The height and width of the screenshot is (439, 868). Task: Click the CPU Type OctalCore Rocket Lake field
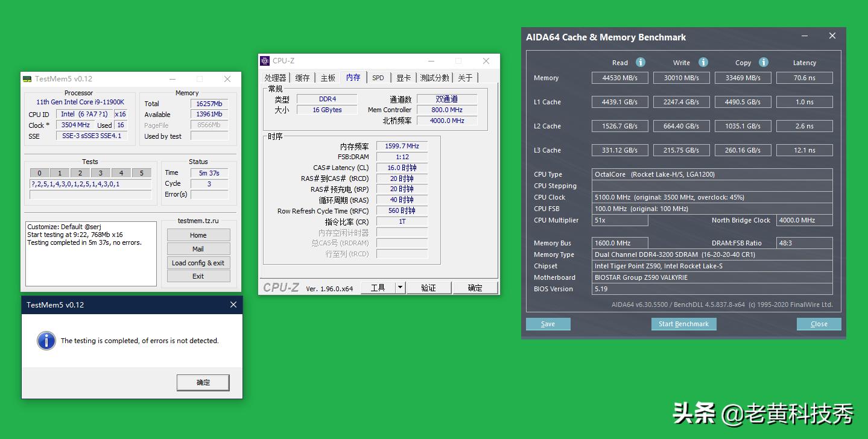point(712,174)
